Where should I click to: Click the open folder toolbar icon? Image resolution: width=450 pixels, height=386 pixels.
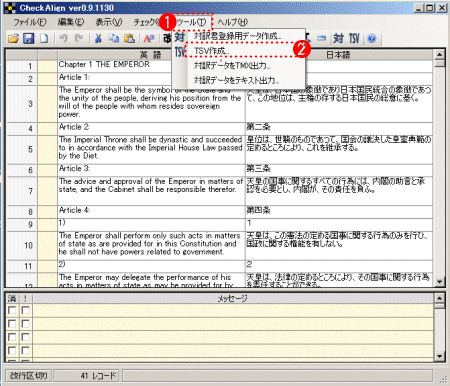coord(13,39)
